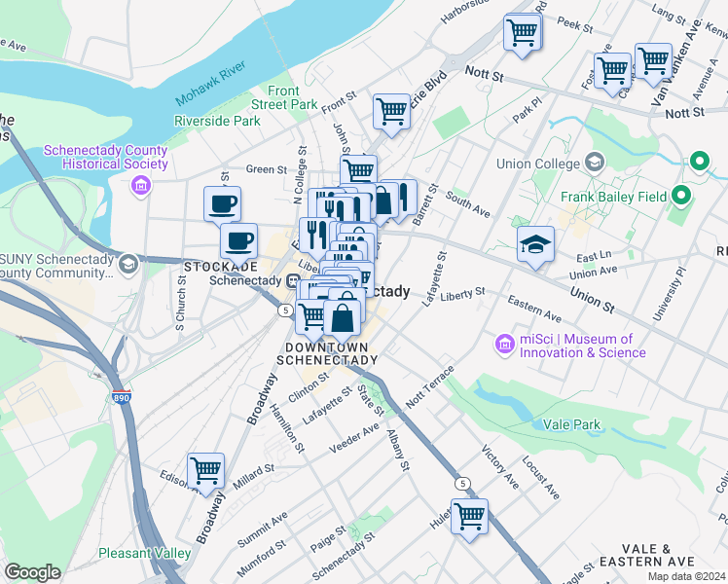Click the Nott Terrace street label

click(x=430, y=387)
